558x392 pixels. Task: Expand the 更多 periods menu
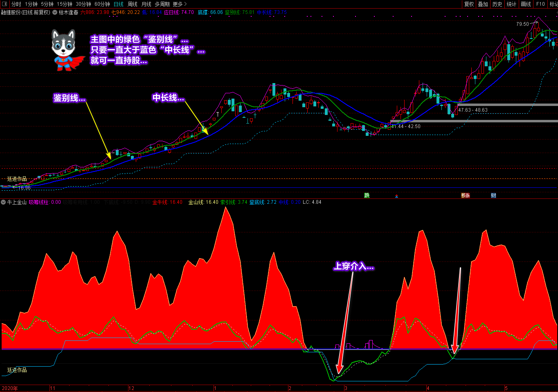tap(180, 4)
